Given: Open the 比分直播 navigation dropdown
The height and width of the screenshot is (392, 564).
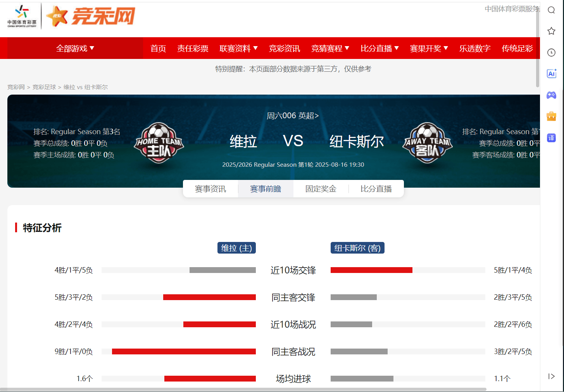Looking at the screenshot, I should 379,48.
